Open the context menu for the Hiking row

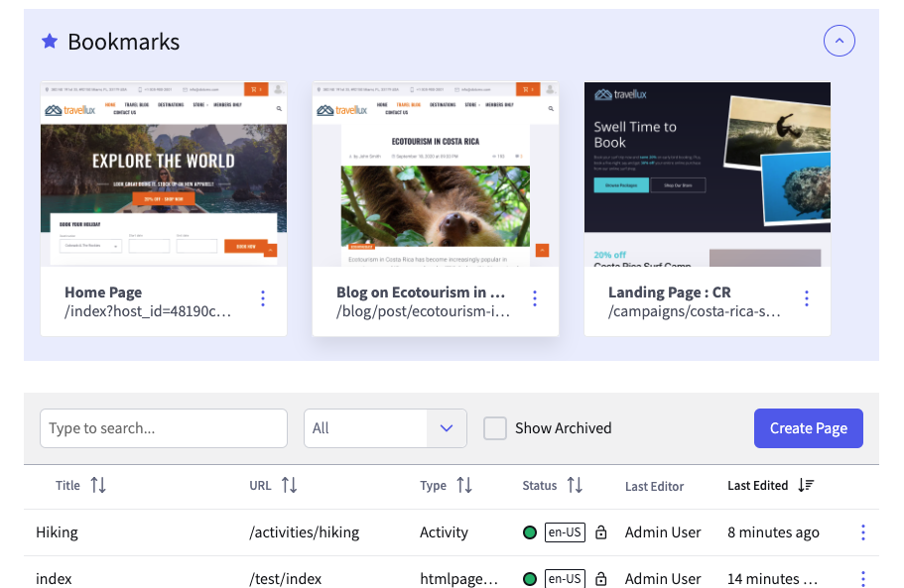click(x=862, y=532)
